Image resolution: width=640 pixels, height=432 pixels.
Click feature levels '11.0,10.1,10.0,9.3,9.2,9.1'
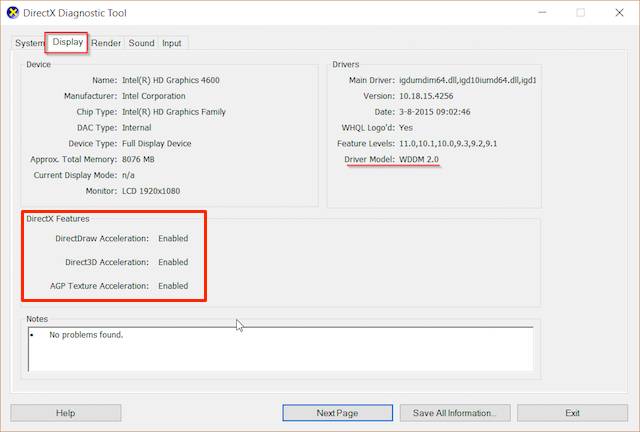[x=448, y=144]
